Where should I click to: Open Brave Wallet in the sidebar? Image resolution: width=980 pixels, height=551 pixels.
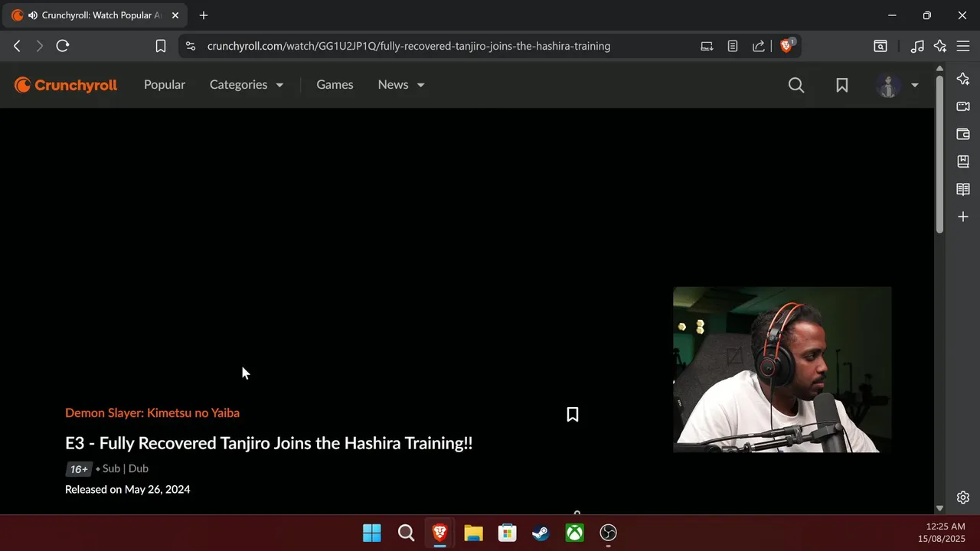point(963,134)
